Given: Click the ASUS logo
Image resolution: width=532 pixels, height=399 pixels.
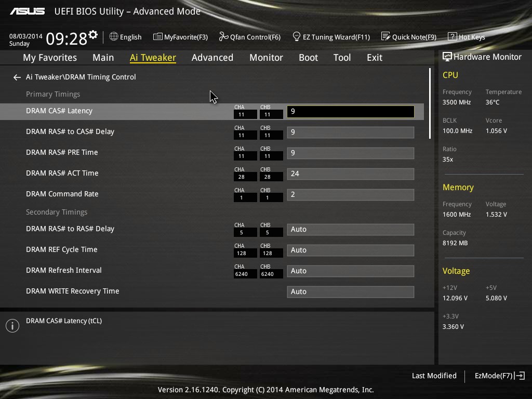Looking at the screenshot, I should (28, 11).
